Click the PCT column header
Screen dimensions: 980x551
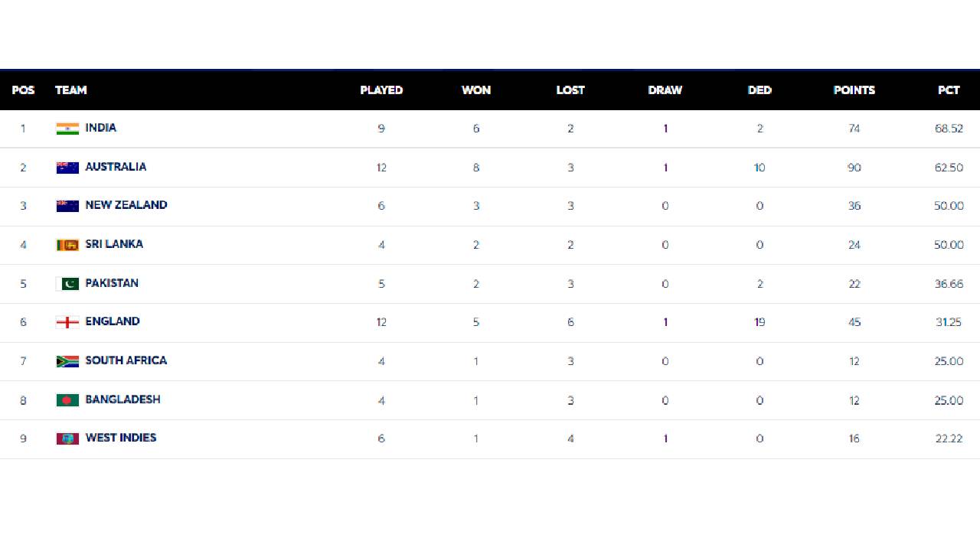[x=949, y=90]
